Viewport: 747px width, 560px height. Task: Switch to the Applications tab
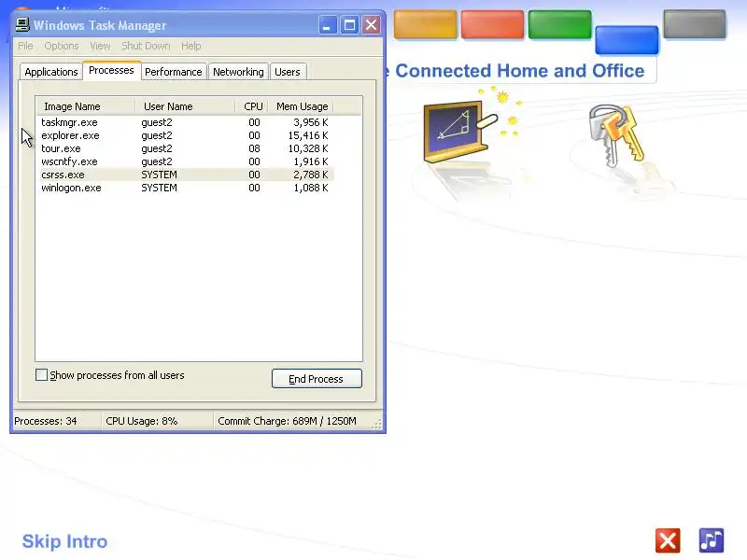coord(51,72)
